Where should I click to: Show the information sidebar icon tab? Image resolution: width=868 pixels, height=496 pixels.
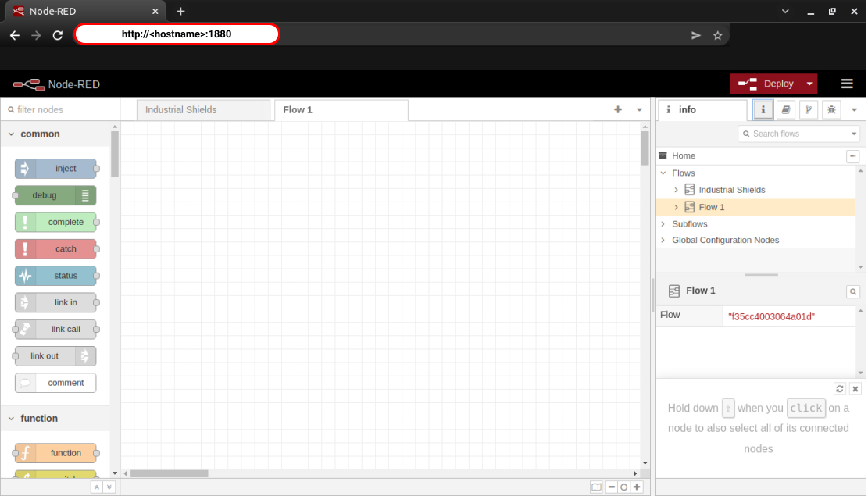[763, 109]
